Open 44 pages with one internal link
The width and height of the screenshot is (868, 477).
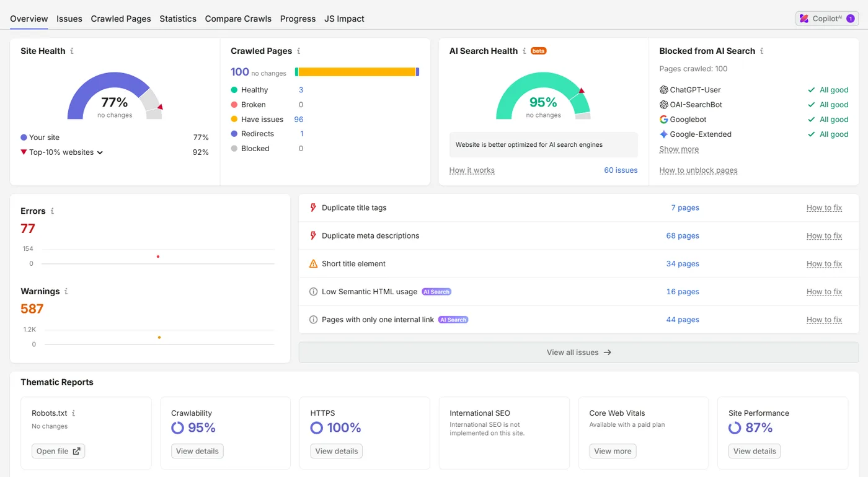pos(683,320)
